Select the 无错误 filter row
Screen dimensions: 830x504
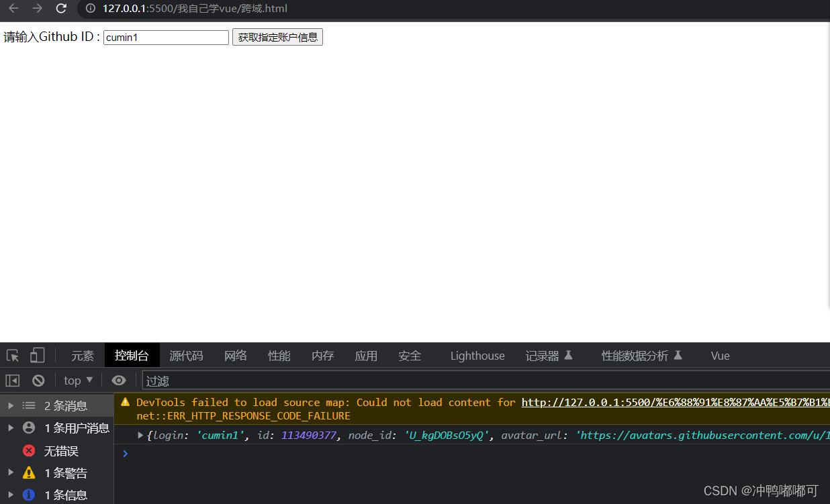click(x=57, y=450)
